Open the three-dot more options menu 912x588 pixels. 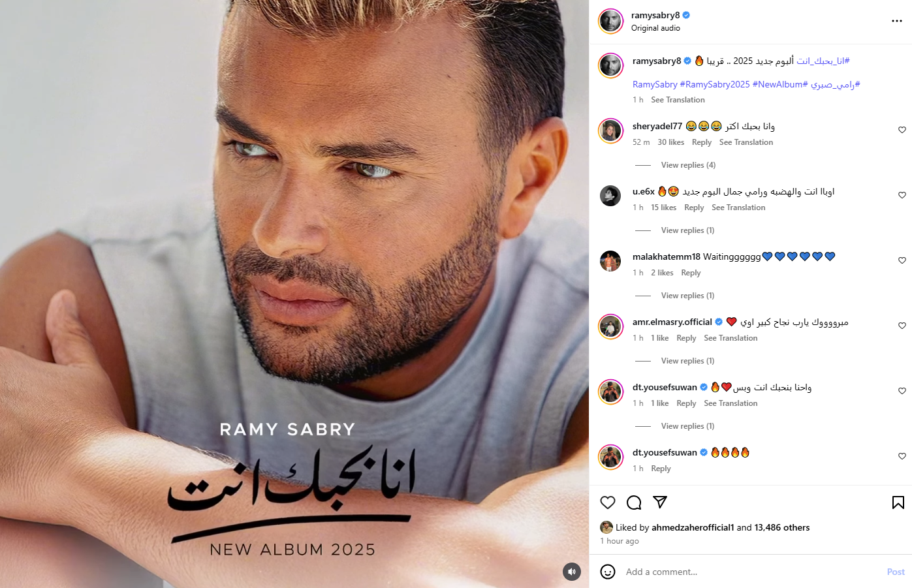[897, 21]
